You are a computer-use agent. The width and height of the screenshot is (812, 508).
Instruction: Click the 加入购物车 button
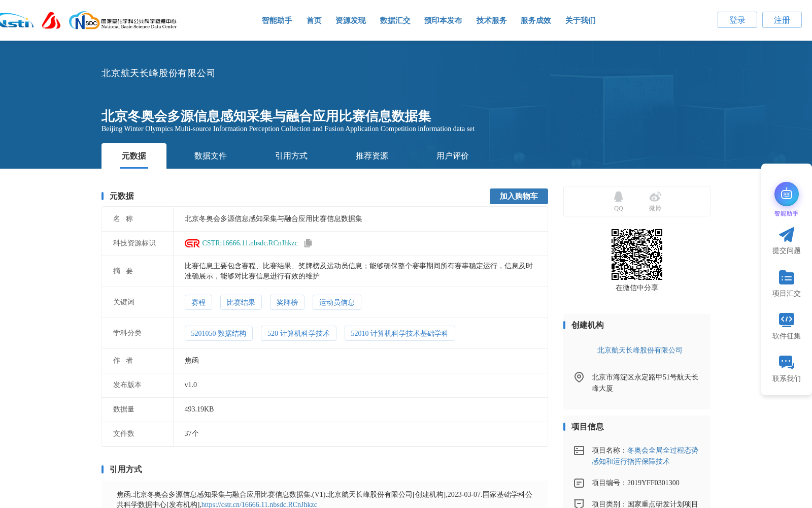[x=519, y=196]
